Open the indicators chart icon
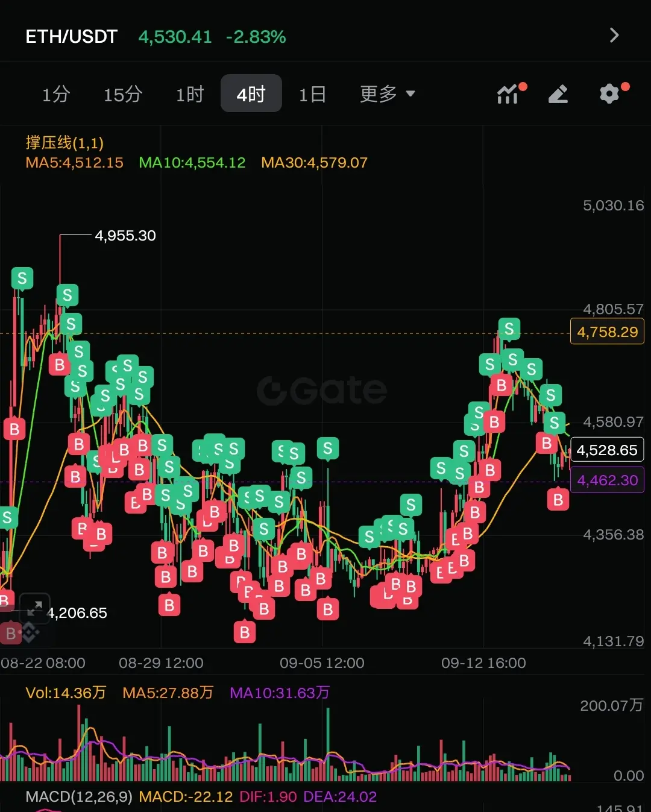 click(508, 94)
